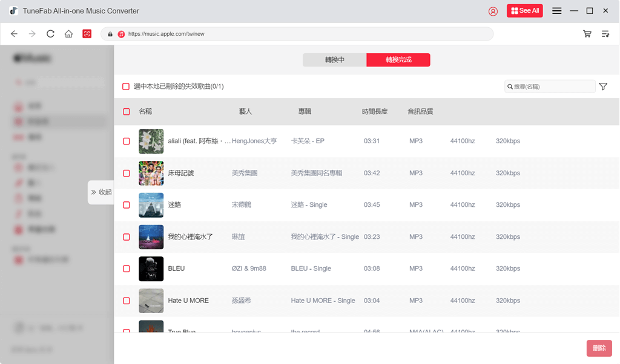Viewport: 620px width, 364px height.
Task: Click artist 孫盛希
Action: [241, 301]
